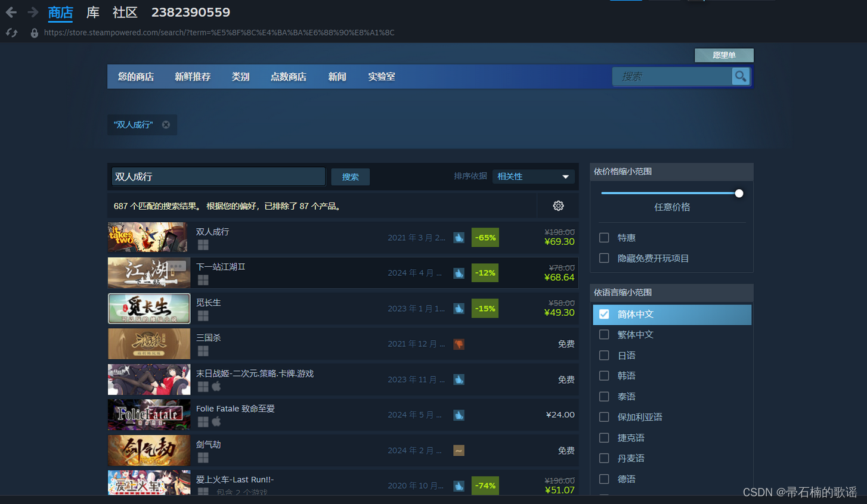Open the 剑气劫 result title
The image size is (867, 504).
209,444
